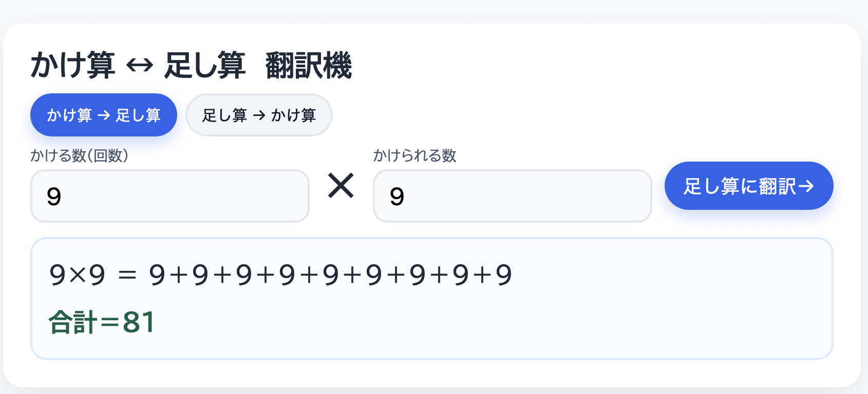Click the かける数(回数) label text
868x394 pixels.
(80, 155)
